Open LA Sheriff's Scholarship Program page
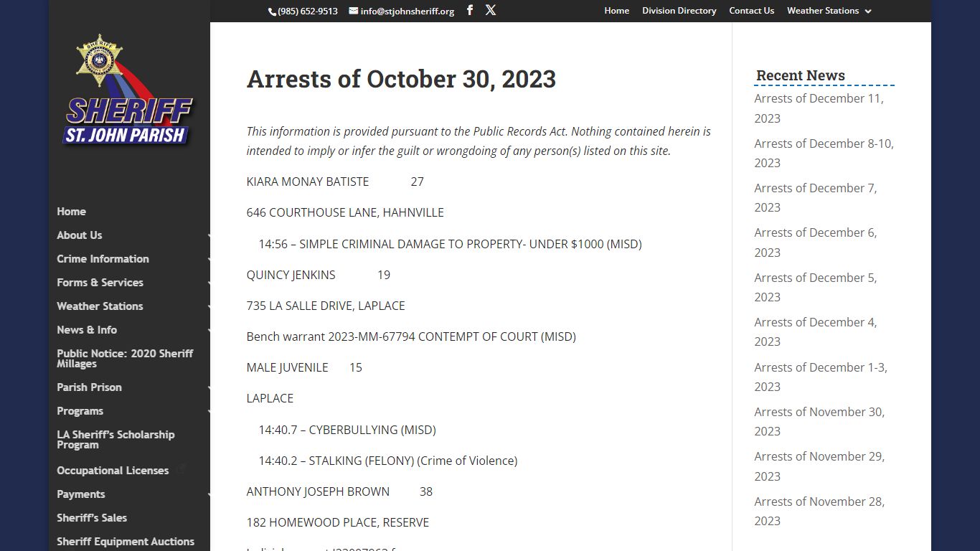This screenshot has width=980, height=551. coord(116,440)
